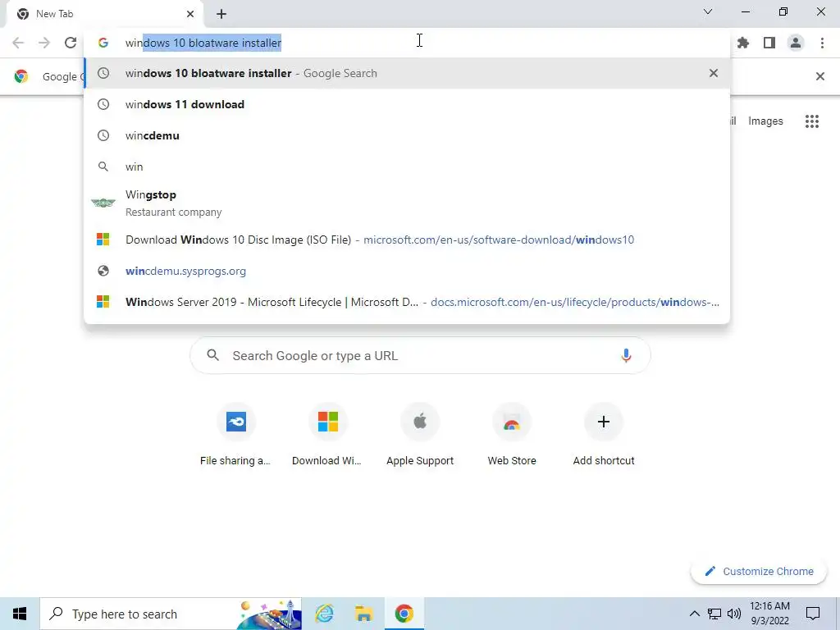Viewport: 840px width, 630px height.
Task: Select the New Tab tab
Action: (104, 14)
